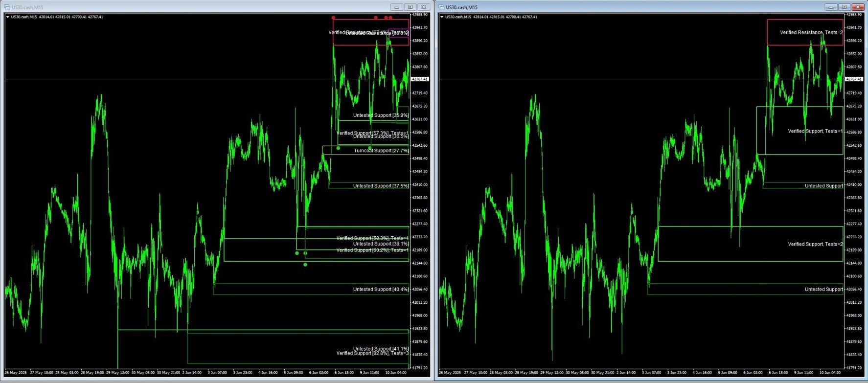Click the 41835.40 price level on right chart axis
The image size is (868, 383).
tap(854, 355)
